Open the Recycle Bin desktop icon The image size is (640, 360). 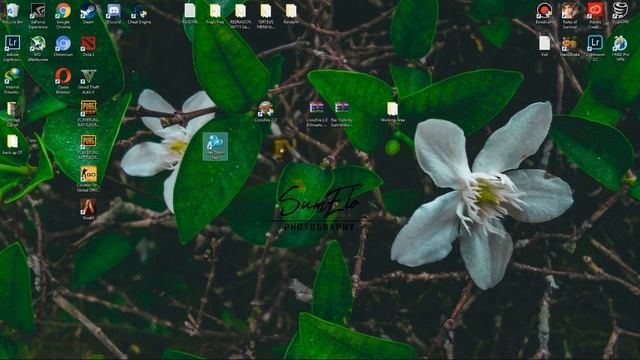pos(12,13)
